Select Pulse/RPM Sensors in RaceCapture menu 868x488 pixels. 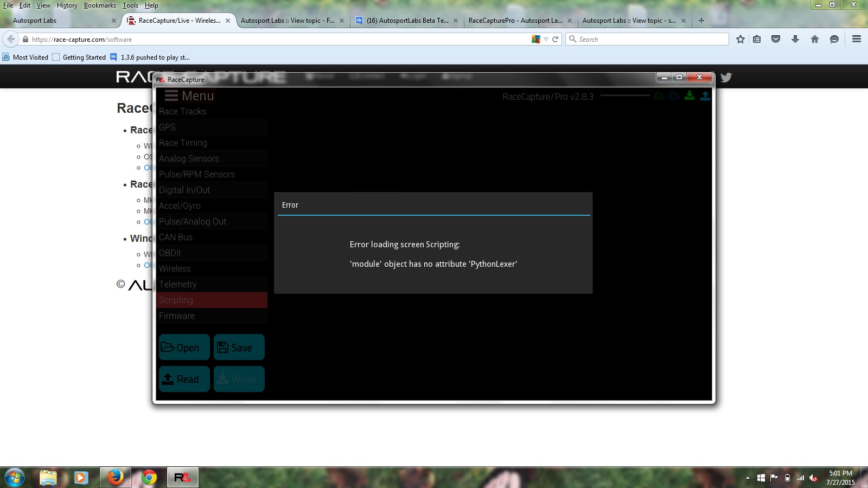click(x=212, y=174)
